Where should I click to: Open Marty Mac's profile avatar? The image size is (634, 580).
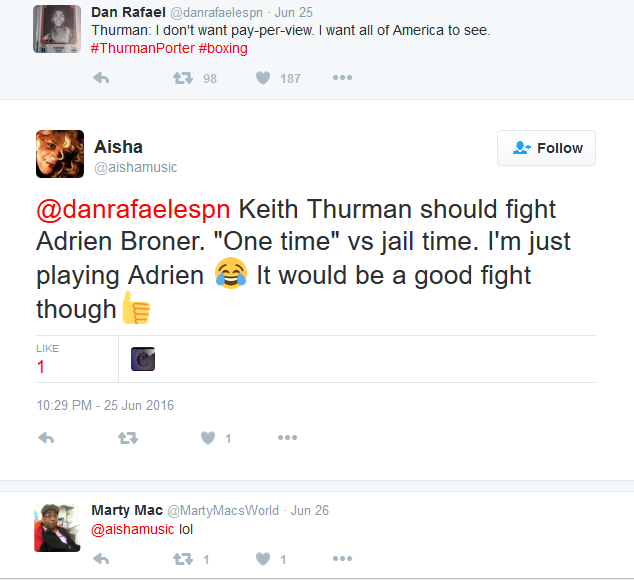(x=57, y=527)
